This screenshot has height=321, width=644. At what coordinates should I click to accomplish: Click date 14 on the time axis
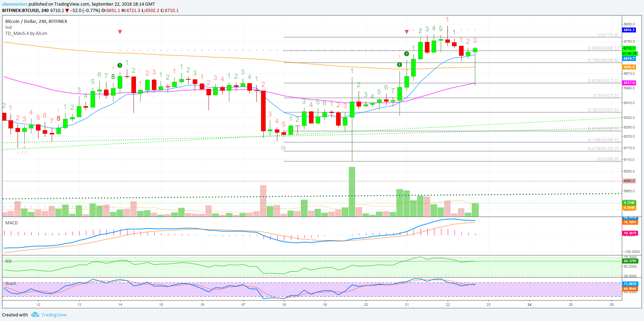(x=120, y=305)
